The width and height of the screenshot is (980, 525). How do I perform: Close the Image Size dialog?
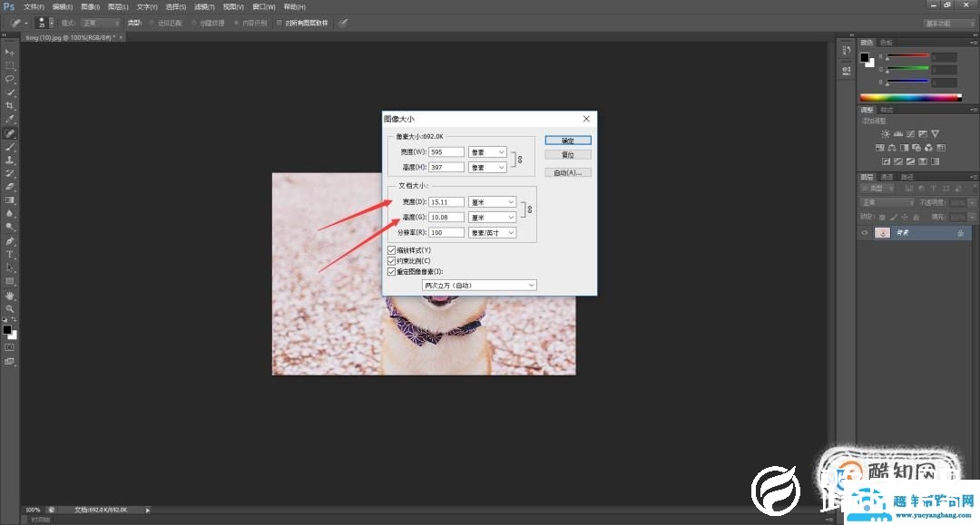pos(586,119)
